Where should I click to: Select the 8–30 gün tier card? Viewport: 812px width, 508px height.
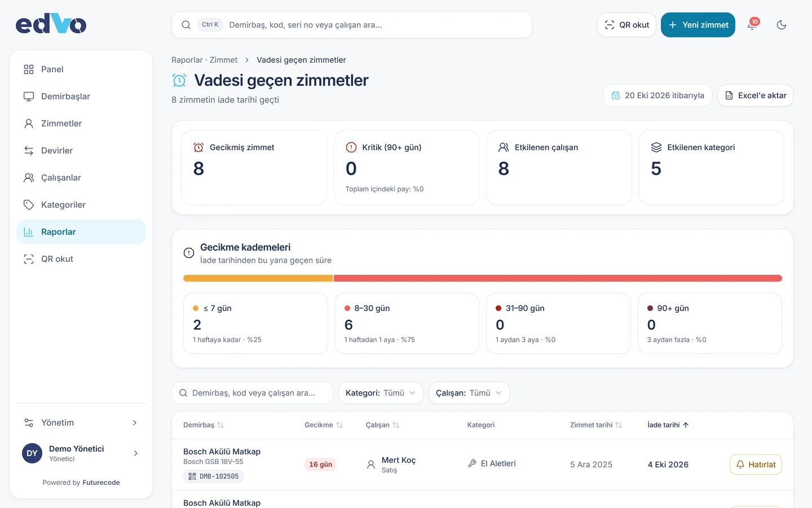(x=407, y=323)
